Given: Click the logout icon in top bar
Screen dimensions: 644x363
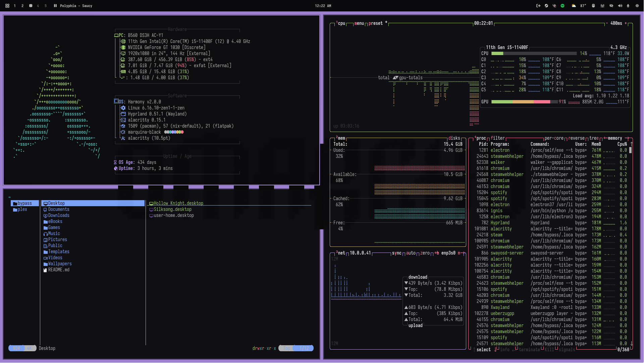Looking at the screenshot, I should pyautogui.click(x=538, y=6).
